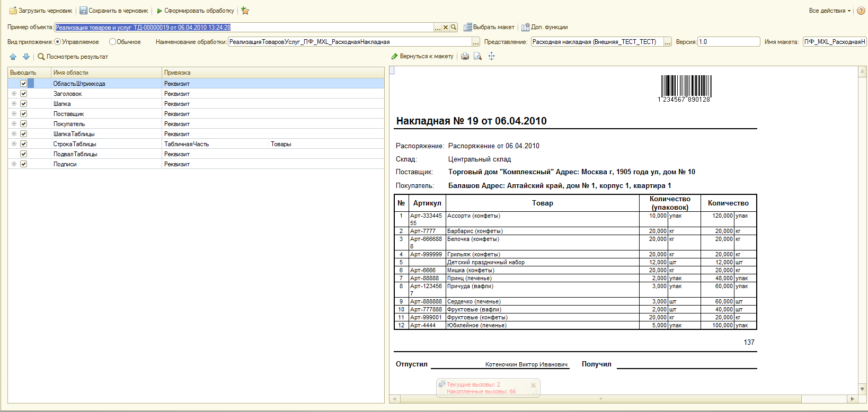Viewport: 868px width, 412px height.
Task: Click ellipsis beside Наименование обработки field
Action: point(476,42)
